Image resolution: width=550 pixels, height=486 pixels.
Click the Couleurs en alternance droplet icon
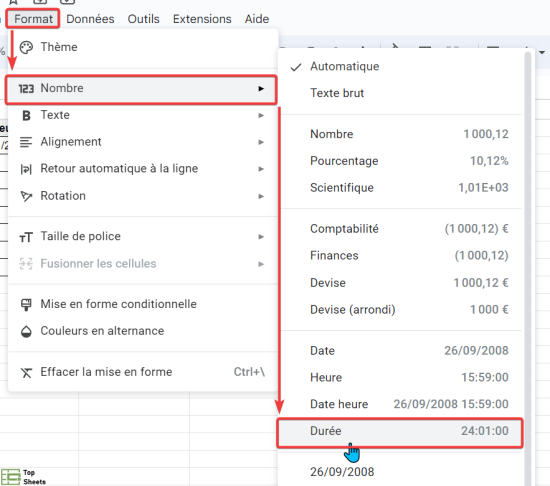(x=26, y=331)
